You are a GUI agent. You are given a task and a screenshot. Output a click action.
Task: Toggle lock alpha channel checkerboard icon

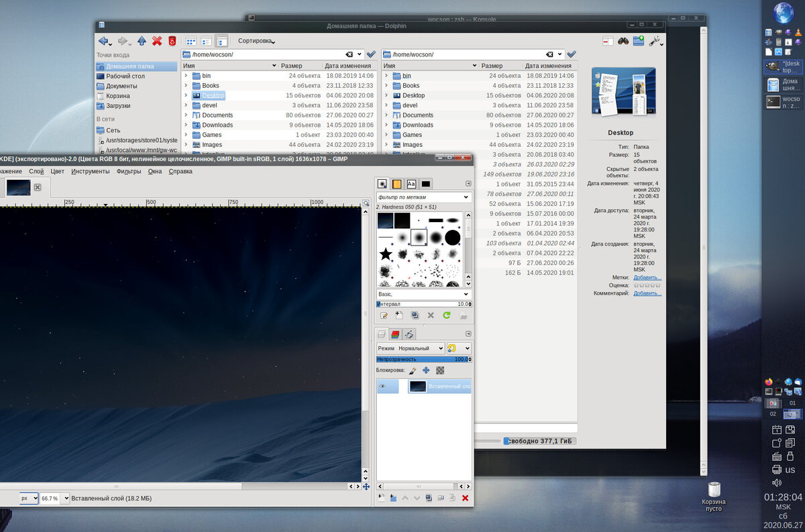[440, 370]
